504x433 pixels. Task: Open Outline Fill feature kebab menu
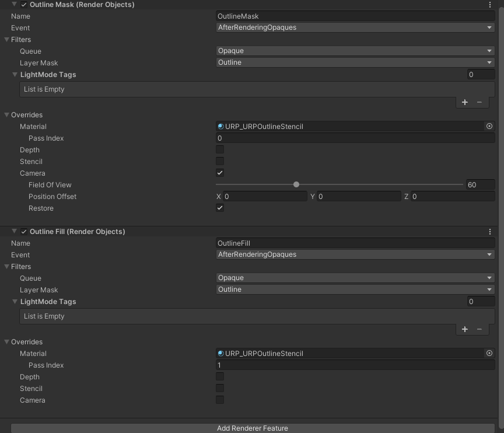490,232
